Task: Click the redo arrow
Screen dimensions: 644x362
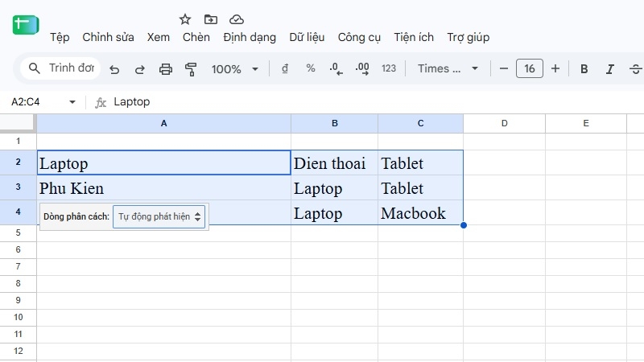Action: click(139, 69)
